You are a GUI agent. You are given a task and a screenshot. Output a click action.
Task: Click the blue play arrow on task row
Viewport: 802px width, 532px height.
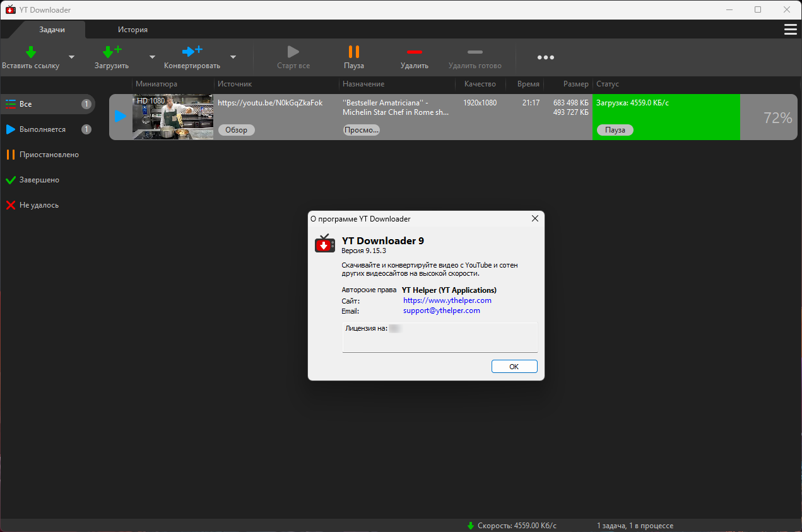tap(121, 117)
